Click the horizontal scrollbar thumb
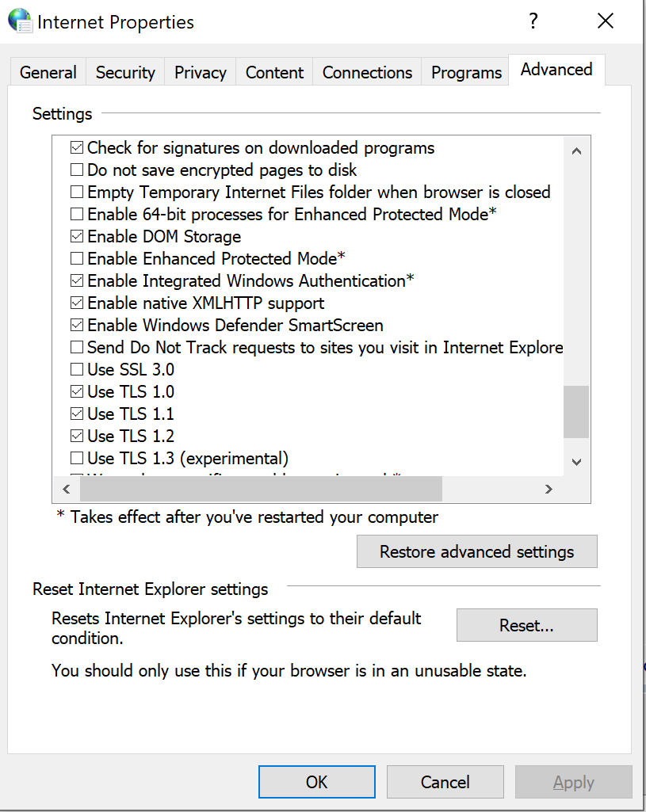This screenshot has height=812, width=646. (x=261, y=489)
